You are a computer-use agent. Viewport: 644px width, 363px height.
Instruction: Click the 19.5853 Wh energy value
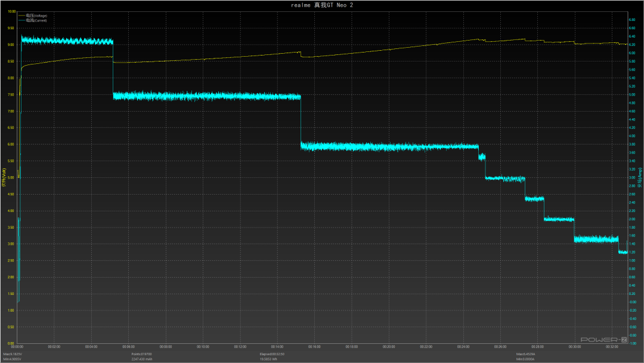268,359
